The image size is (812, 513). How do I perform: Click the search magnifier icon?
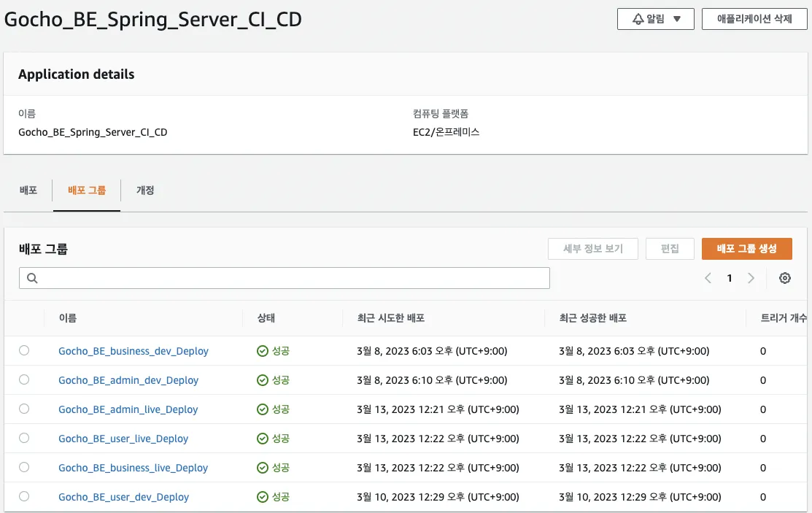[32, 278]
